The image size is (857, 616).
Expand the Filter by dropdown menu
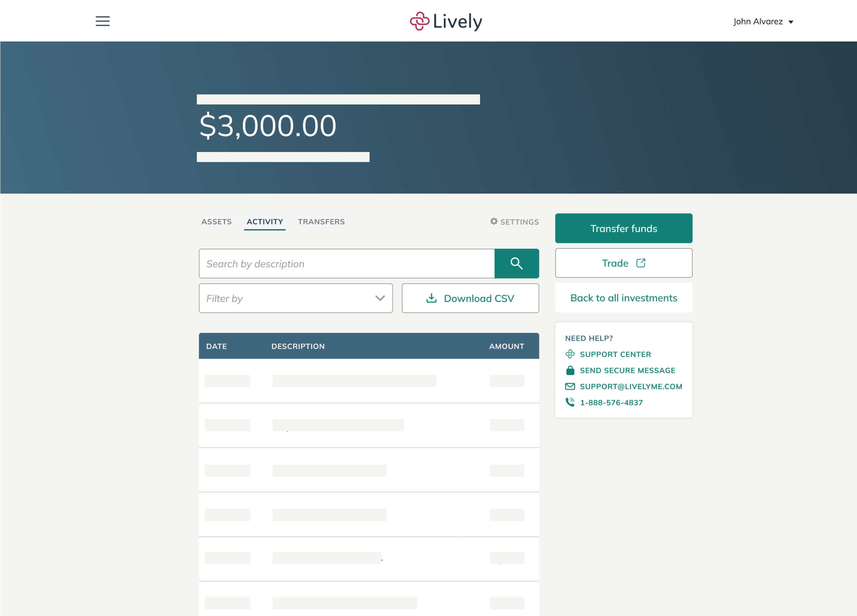point(296,297)
